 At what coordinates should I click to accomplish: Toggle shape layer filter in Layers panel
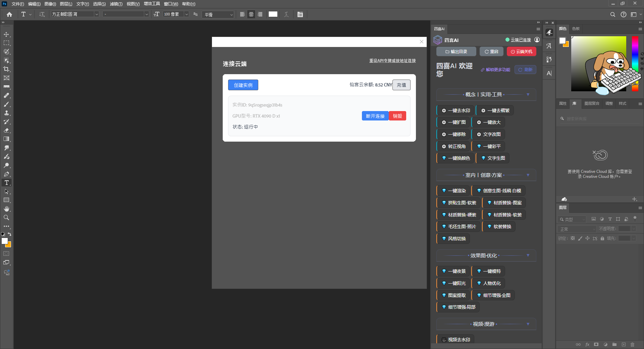pyautogui.click(x=618, y=219)
